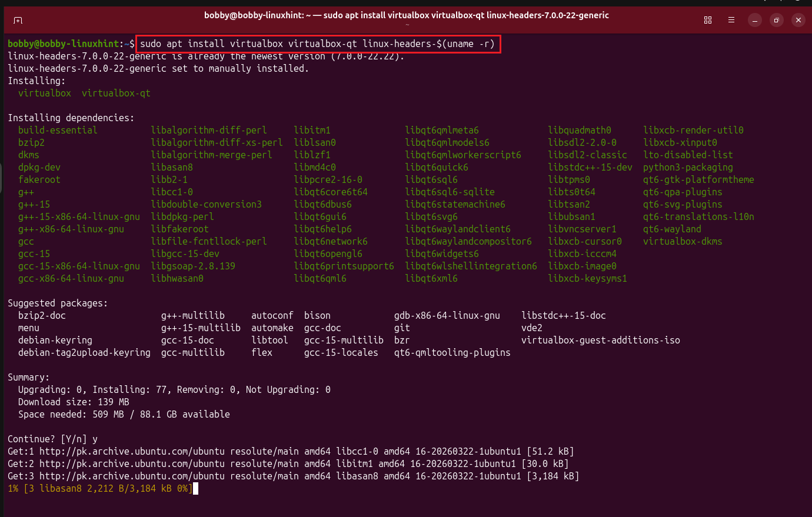Open the terminal grid view icon
The image size is (812, 517).
coord(708,20)
